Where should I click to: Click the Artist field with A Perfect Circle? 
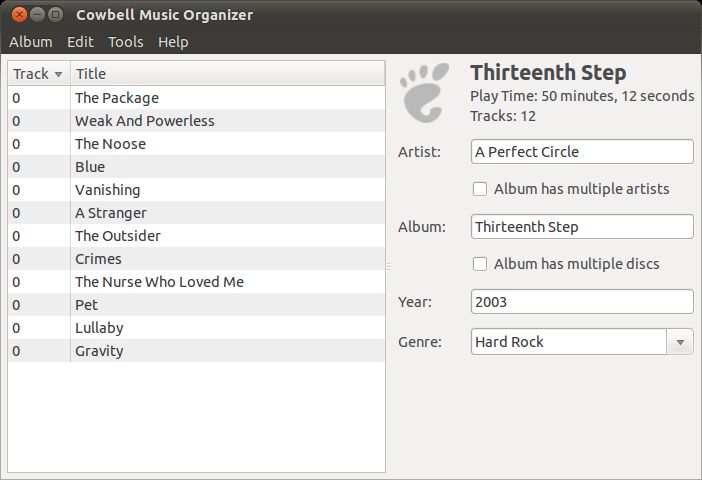click(582, 152)
